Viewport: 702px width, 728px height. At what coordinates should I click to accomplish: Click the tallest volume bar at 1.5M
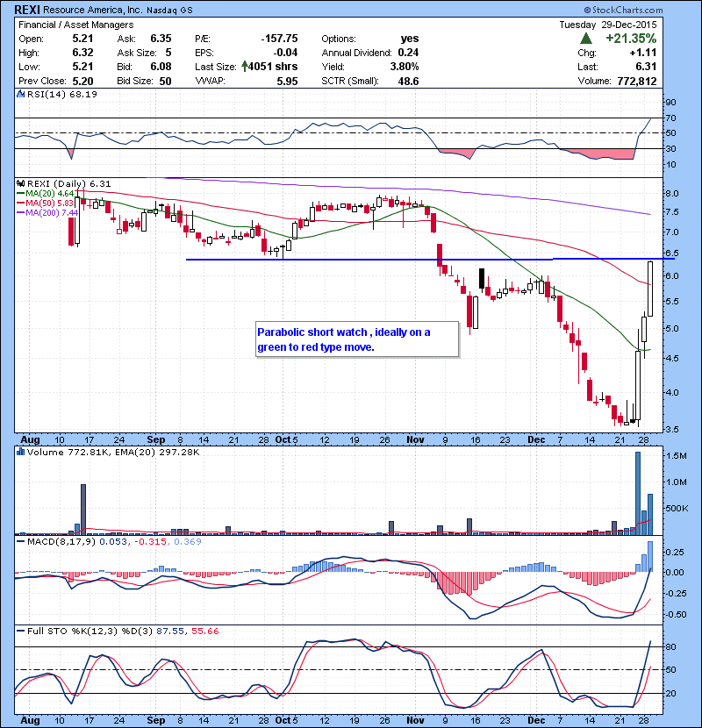click(638, 494)
